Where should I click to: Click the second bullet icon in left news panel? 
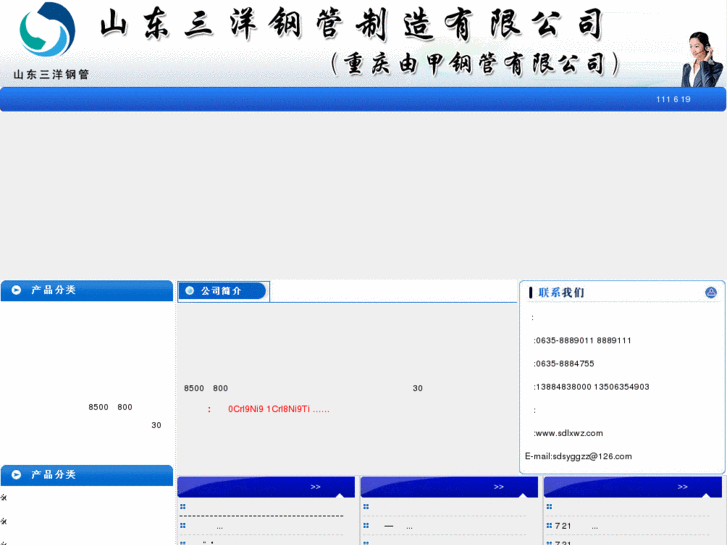tap(183, 526)
